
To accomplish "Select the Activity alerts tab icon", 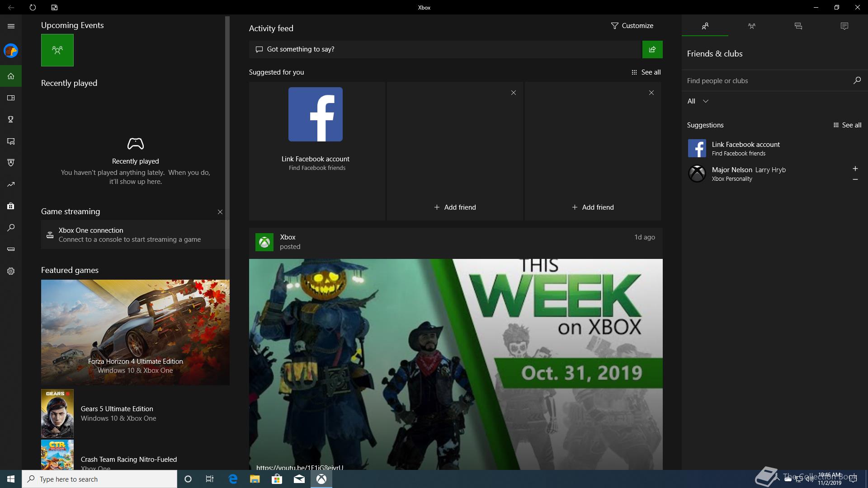I will coord(844,26).
